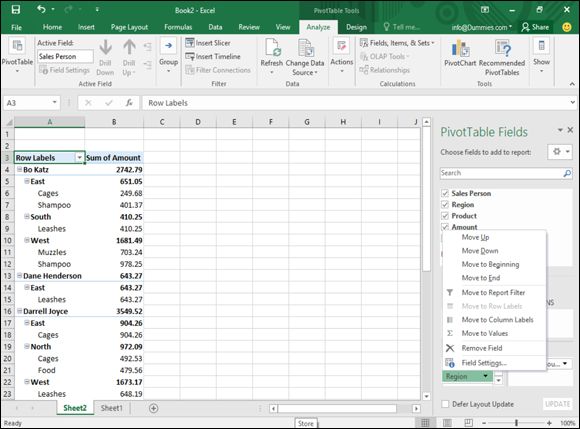Click the vertical scrollbar down arrow
This screenshot has height=429, width=580.
[426, 396]
